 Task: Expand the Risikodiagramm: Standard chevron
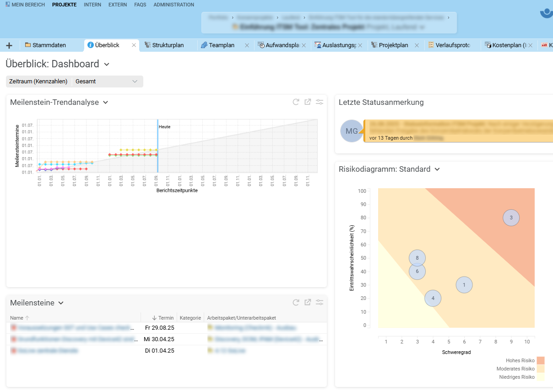437,169
